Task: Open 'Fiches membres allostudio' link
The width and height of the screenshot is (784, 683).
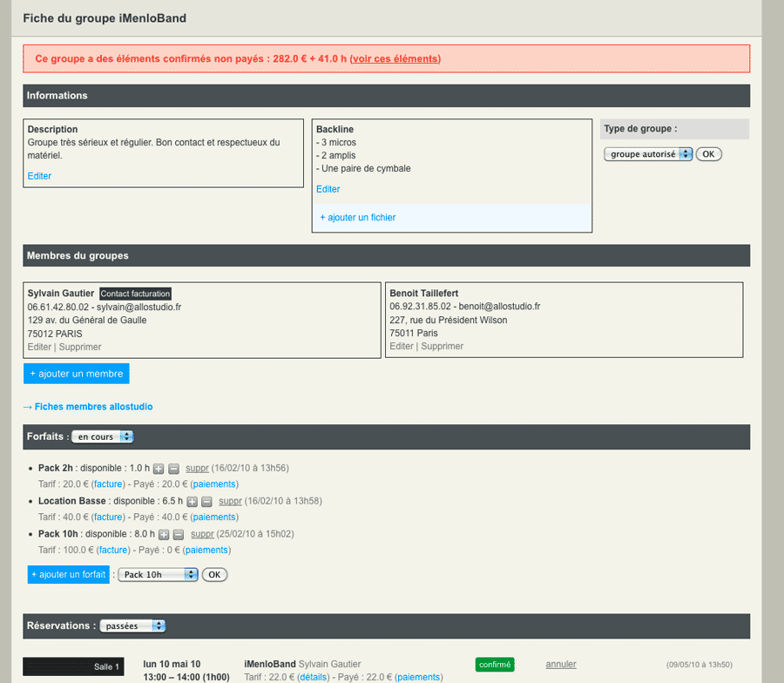Action: [87, 407]
